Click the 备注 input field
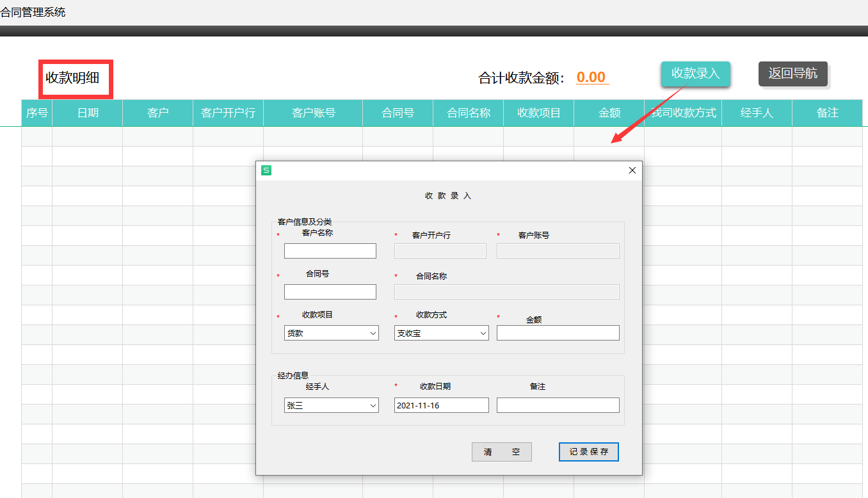Viewport: 868px width, 498px height. coord(557,405)
